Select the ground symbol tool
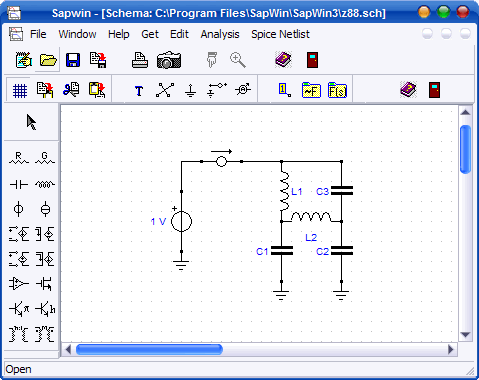The image size is (479, 380). (x=191, y=91)
